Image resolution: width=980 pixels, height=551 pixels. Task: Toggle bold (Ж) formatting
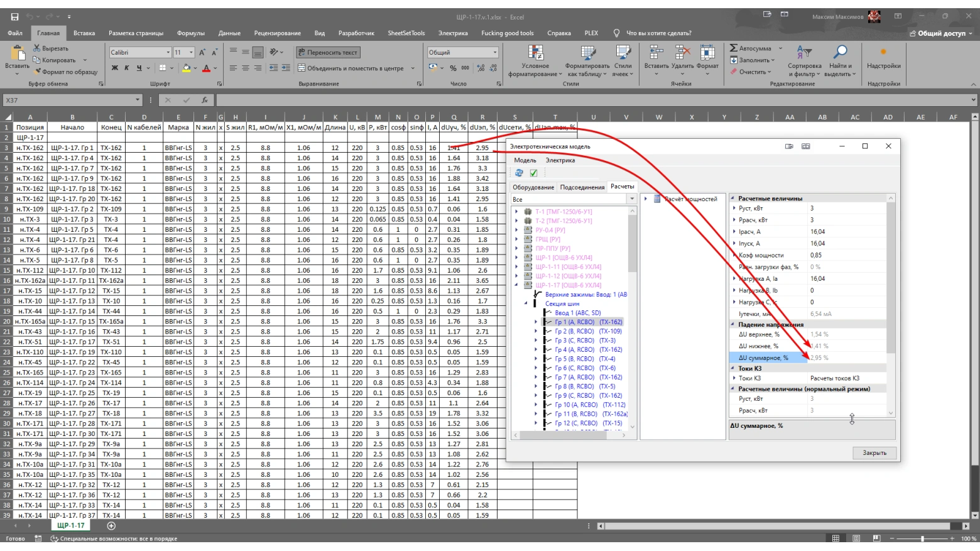point(114,68)
